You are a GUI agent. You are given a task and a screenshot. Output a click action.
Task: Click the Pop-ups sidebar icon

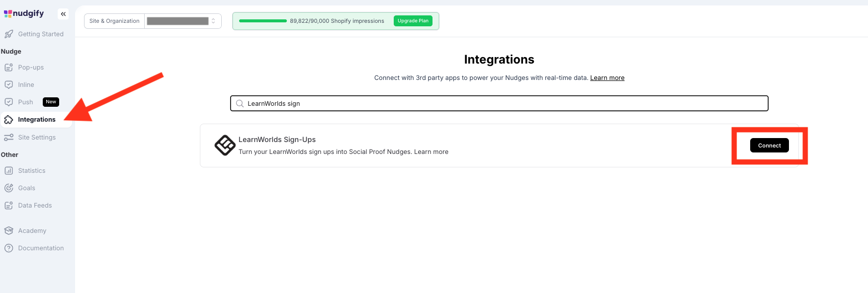[x=8, y=68]
